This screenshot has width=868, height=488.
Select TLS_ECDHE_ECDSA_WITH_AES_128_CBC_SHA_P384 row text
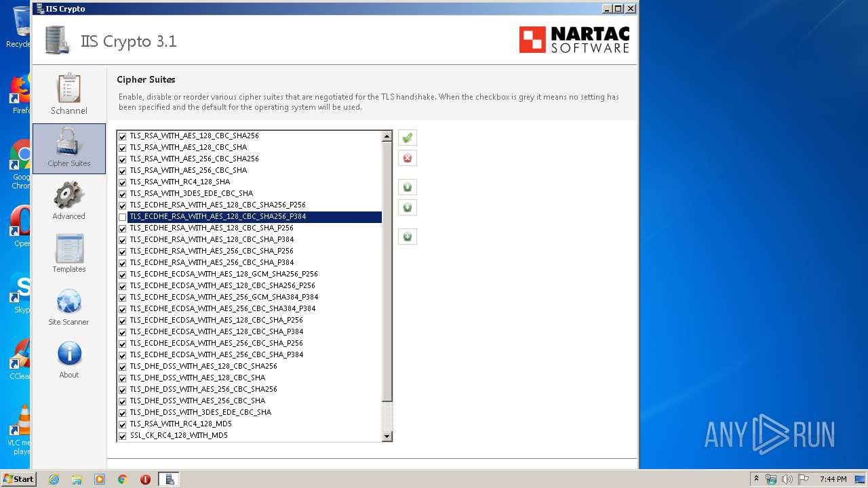216,331
